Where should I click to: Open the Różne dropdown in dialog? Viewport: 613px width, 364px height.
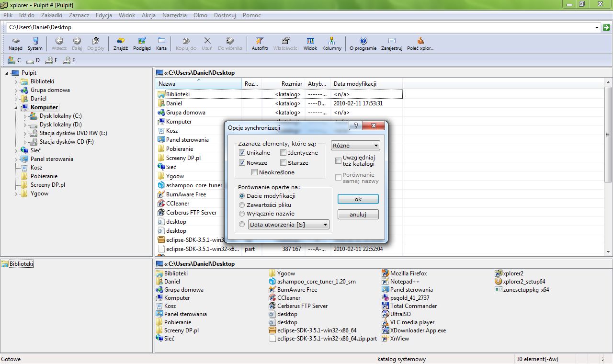point(355,146)
